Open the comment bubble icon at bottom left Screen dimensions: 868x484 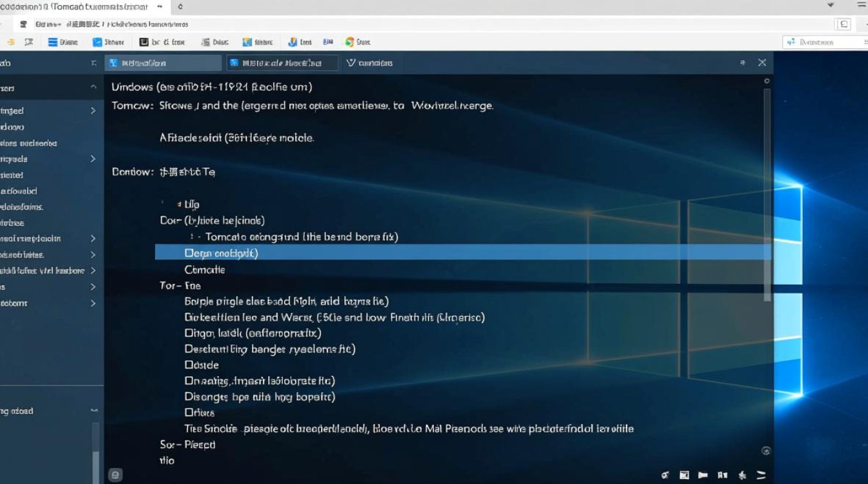coord(115,474)
